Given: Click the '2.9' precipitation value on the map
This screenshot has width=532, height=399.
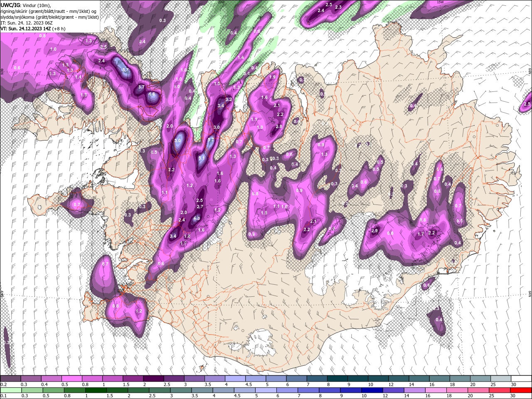Looking at the screenshot, I should (x=374, y=231).
